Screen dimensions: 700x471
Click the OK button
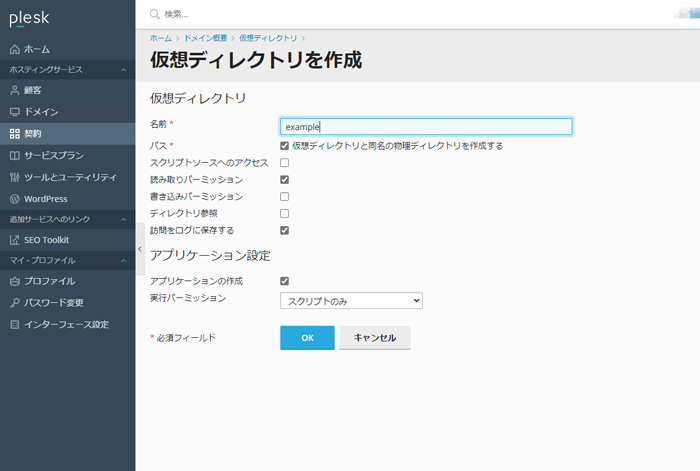pos(307,338)
